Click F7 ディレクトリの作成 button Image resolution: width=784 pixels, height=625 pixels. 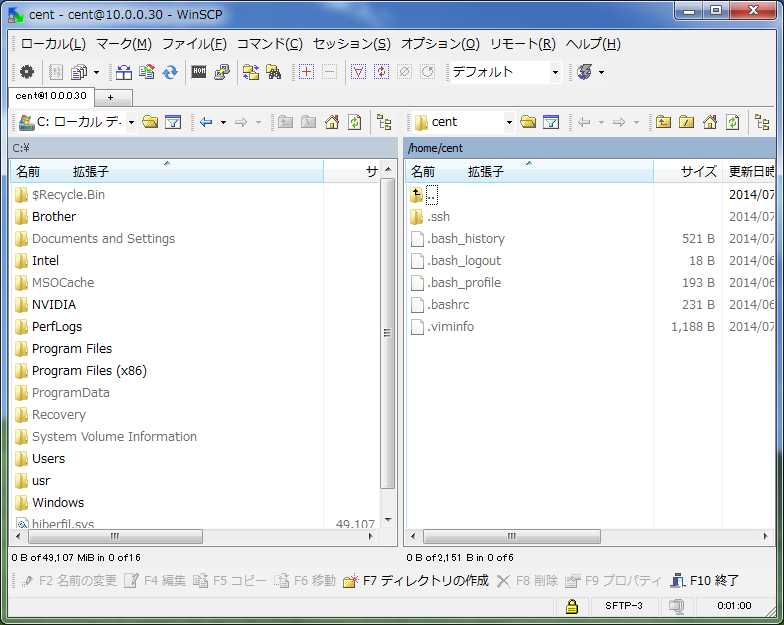[x=416, y=580]
